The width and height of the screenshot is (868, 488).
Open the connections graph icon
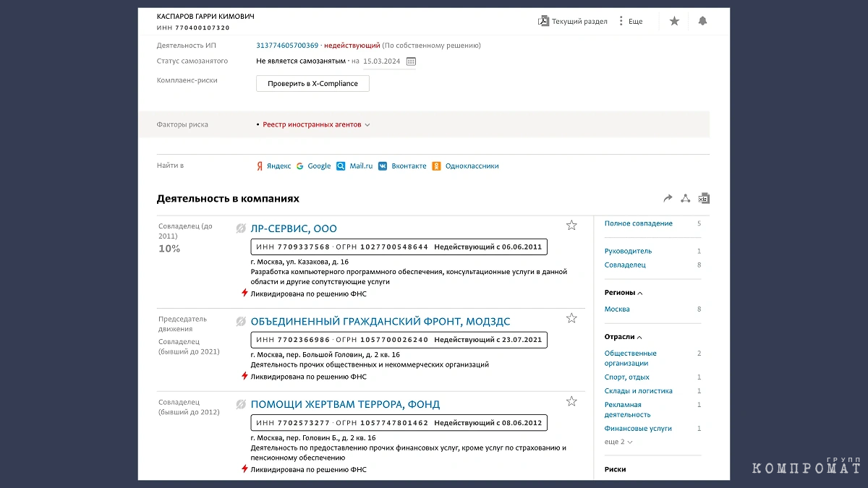(x=686, y=198)
